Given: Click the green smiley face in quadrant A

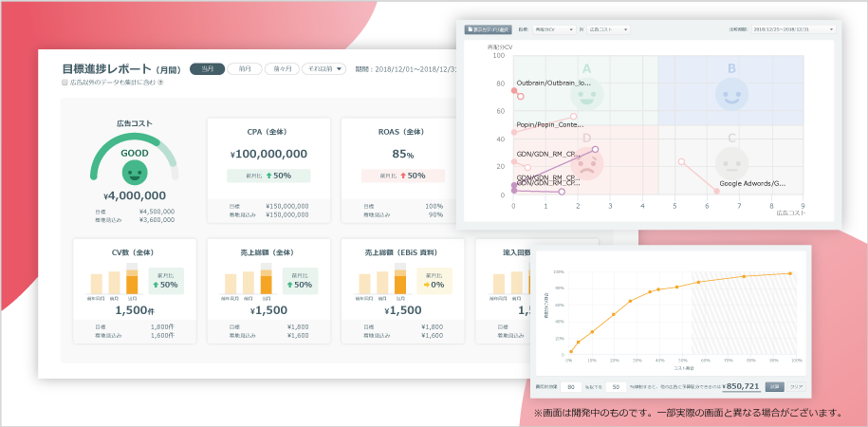Looking at the screenshot, I should coord(587,94).
